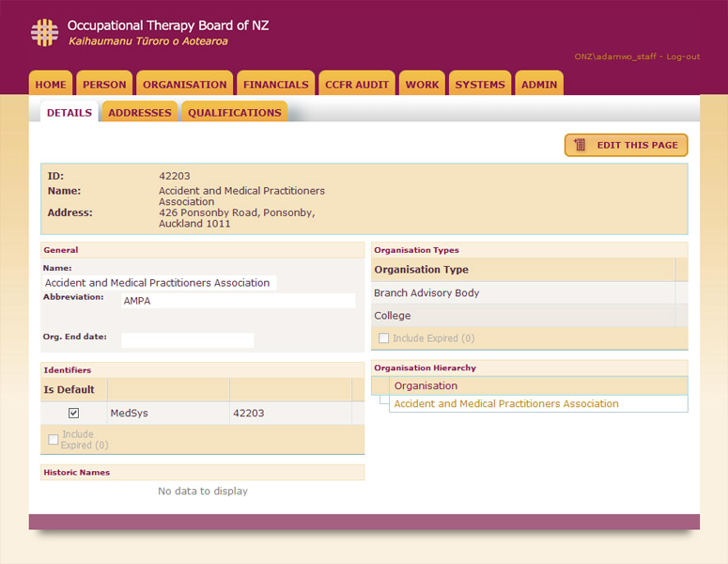This screenshot has width=728, height=564.
Task: Switch to the ADDRESSES sub-tab
Action: pos(140,113)
